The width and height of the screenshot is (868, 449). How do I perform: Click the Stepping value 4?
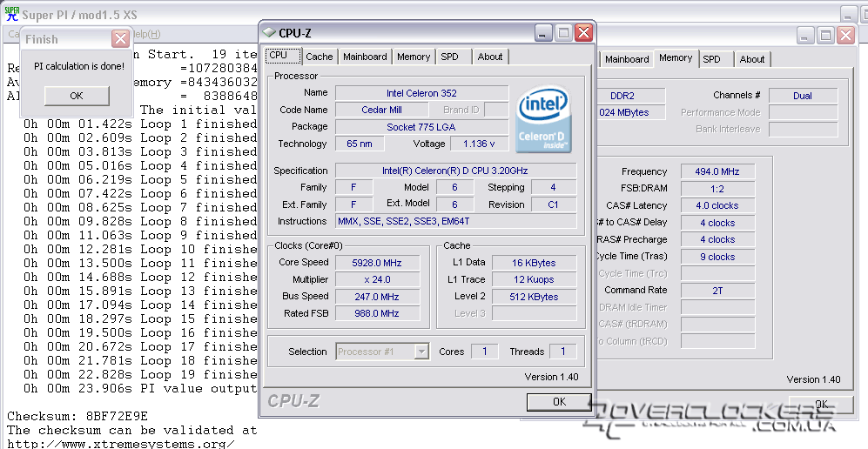pos(554,187)
